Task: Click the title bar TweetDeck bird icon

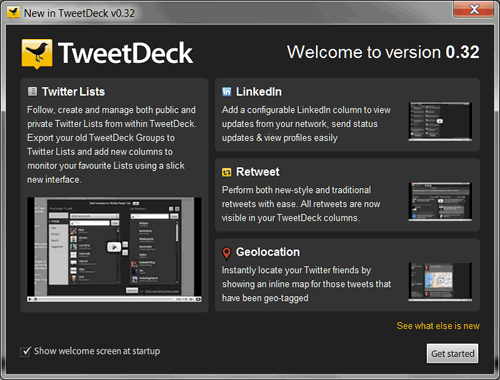Action: (13, 13)
